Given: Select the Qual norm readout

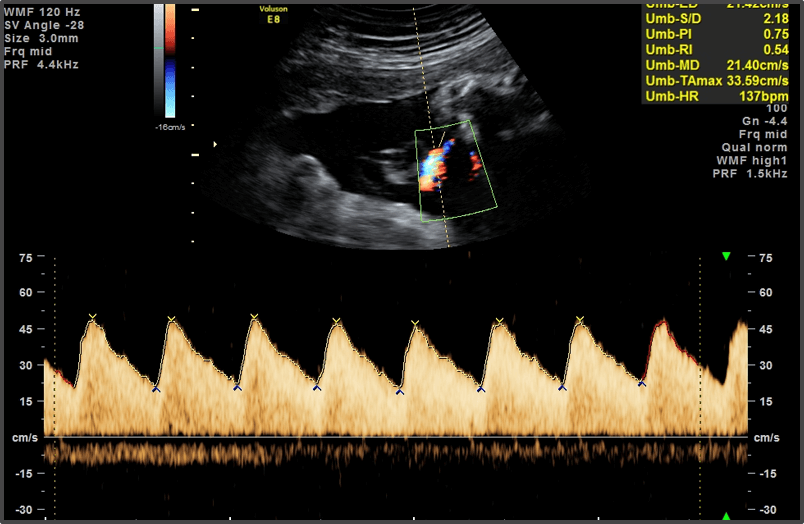Looking at the screenshot, I should click(x=754, y=147).
